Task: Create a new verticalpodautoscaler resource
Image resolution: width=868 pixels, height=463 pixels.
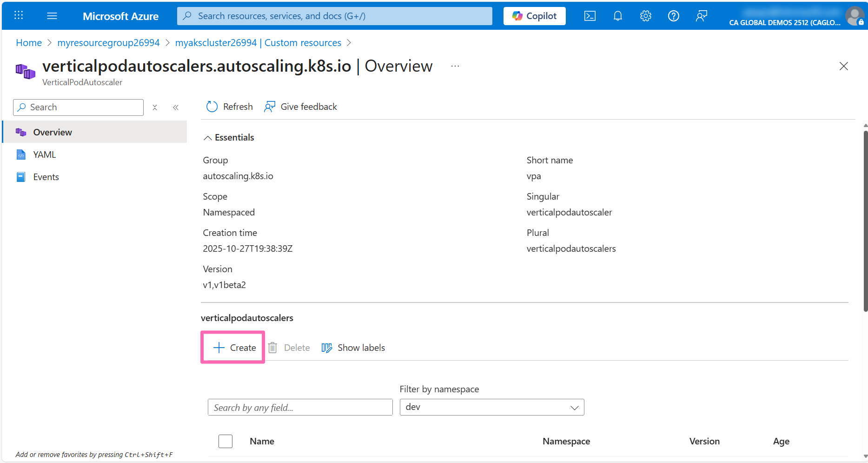Action: [232, 347]
